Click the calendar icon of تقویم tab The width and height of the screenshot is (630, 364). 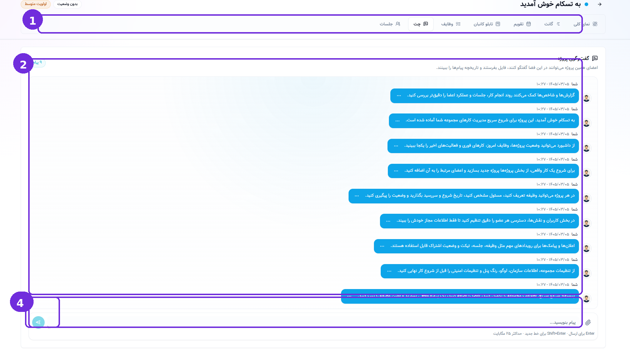[529, 24]
